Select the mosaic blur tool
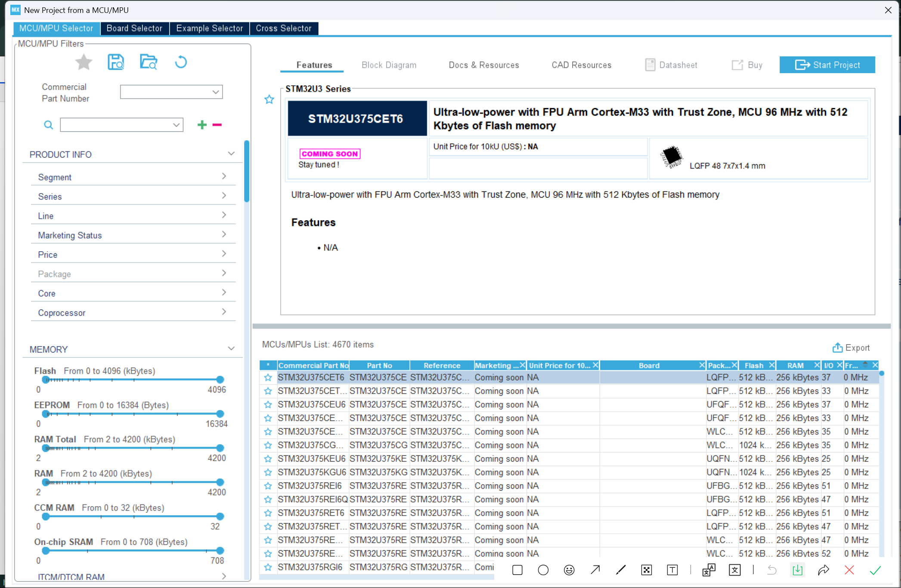 pos(647,570)
